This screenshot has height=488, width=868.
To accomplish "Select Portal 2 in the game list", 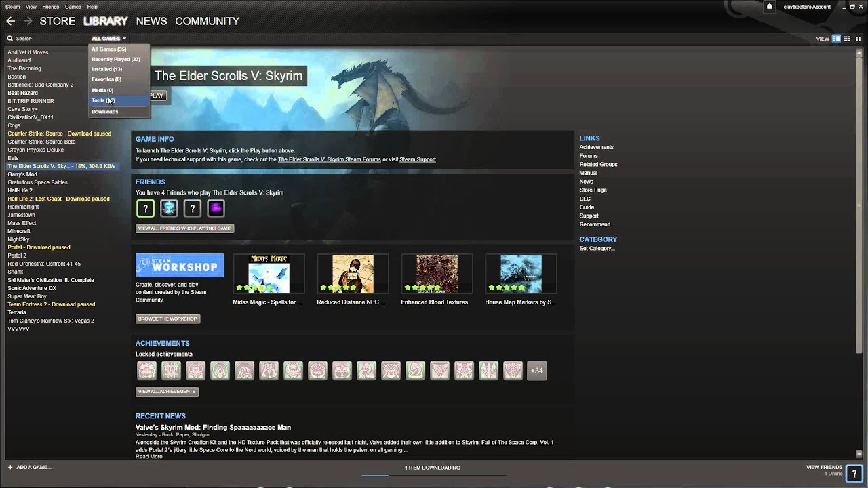I will click(x=17, y=256).
